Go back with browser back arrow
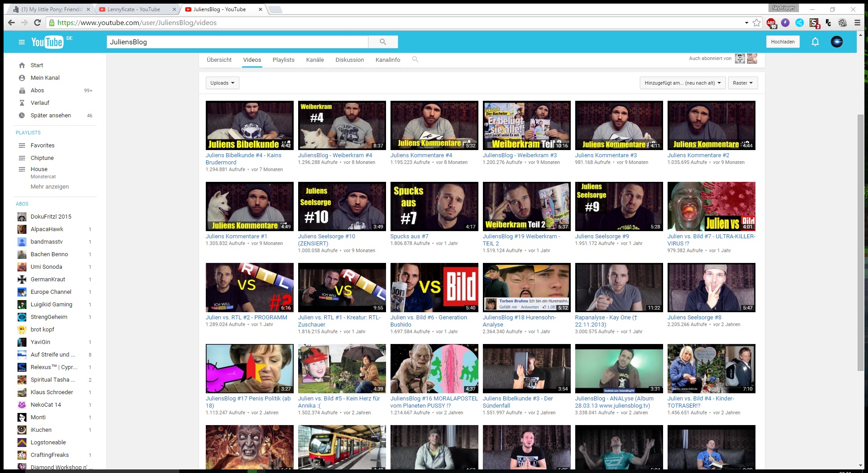The image size is (868, 473). click(12, 22)
